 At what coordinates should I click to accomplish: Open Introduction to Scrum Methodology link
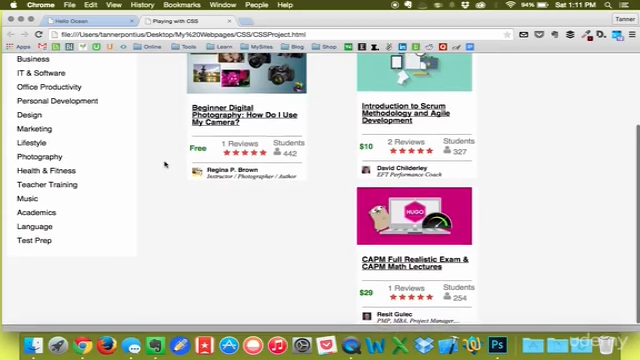406,113
